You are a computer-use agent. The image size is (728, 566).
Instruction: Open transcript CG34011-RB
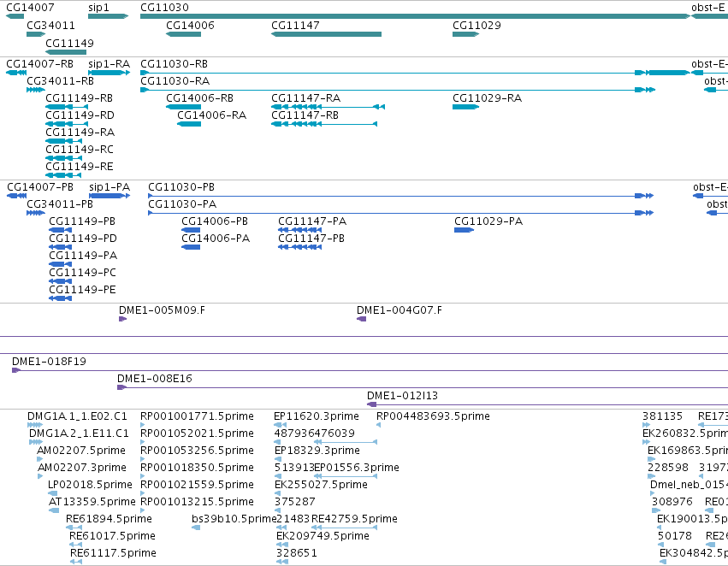(61, 81)
